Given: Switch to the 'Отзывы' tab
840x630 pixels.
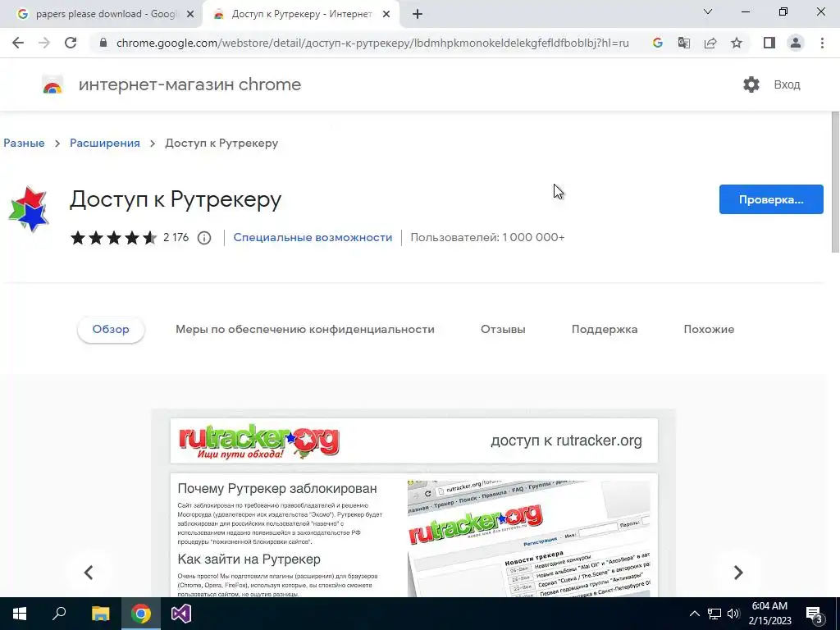Looking at the screenshot, I should pos(503,330).
